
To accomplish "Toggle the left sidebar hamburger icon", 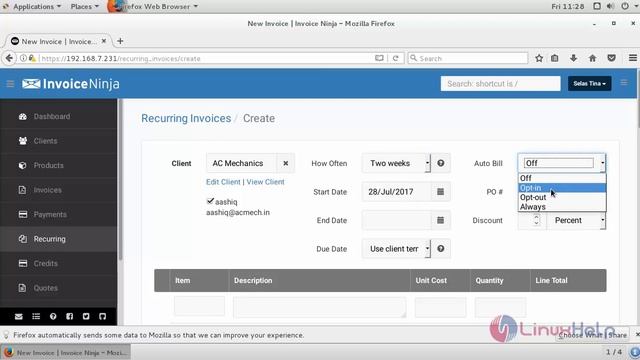I will point(10,84).
